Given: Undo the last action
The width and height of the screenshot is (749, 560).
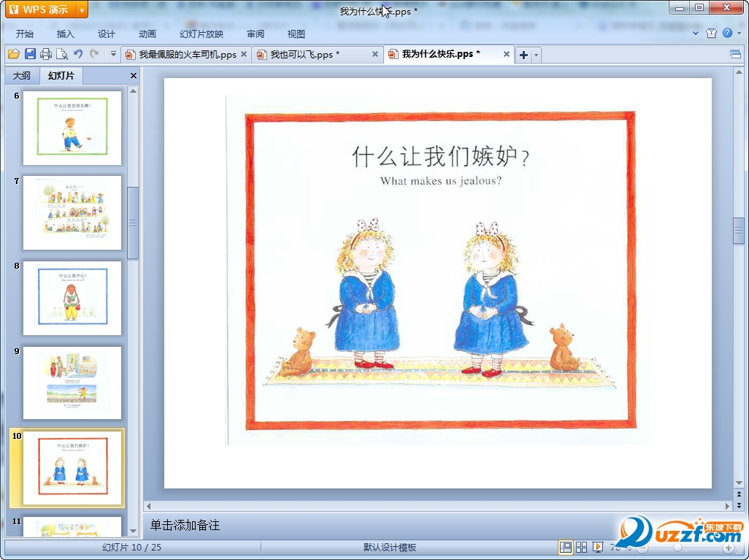Looking at the screenshot, I should tap(78, 54).
